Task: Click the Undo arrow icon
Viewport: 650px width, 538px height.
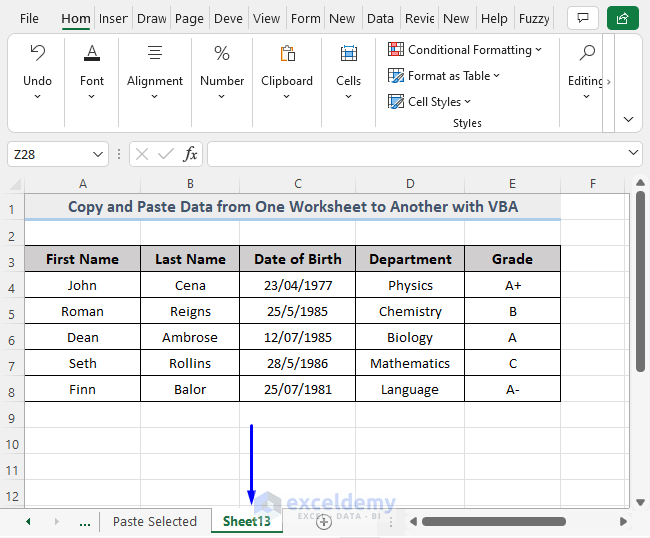Action: (37, 53)
